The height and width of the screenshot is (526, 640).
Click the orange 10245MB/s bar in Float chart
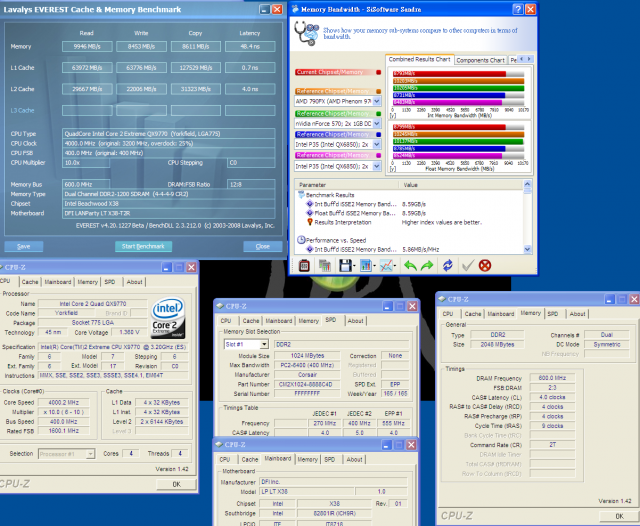(x=458, y=134)
